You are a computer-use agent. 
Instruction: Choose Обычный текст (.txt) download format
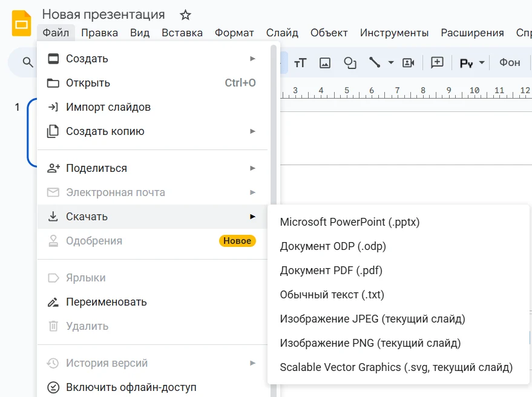(x=399, y=295)
